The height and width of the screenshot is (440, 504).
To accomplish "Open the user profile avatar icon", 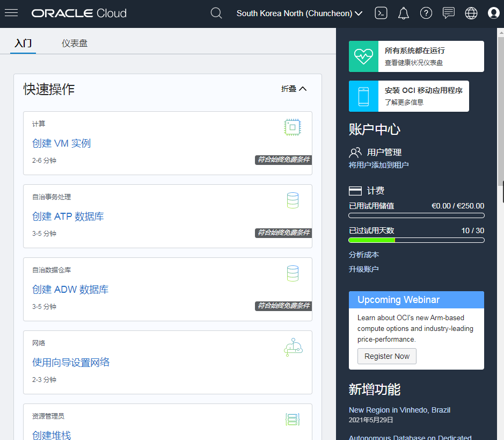I will tap(494, 13).
